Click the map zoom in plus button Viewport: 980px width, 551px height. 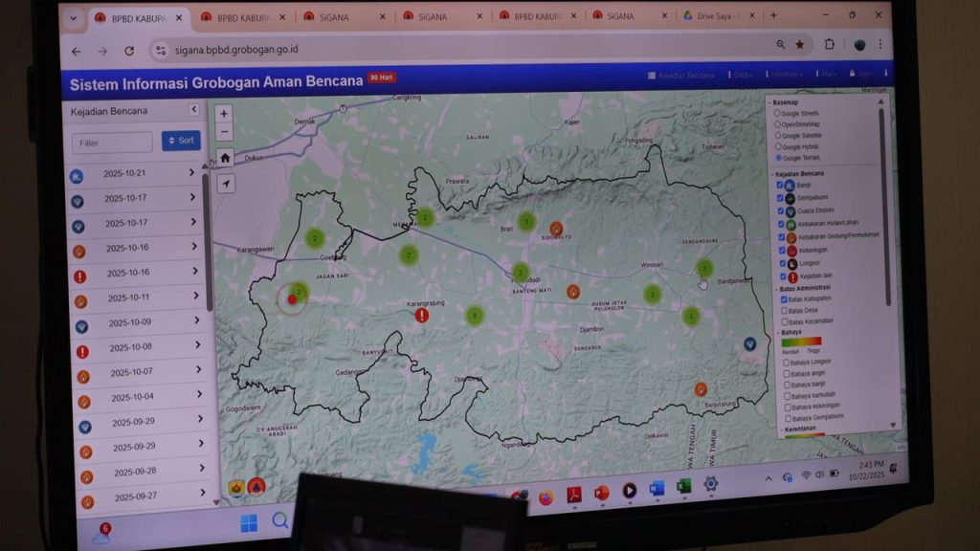pos(224,113)
